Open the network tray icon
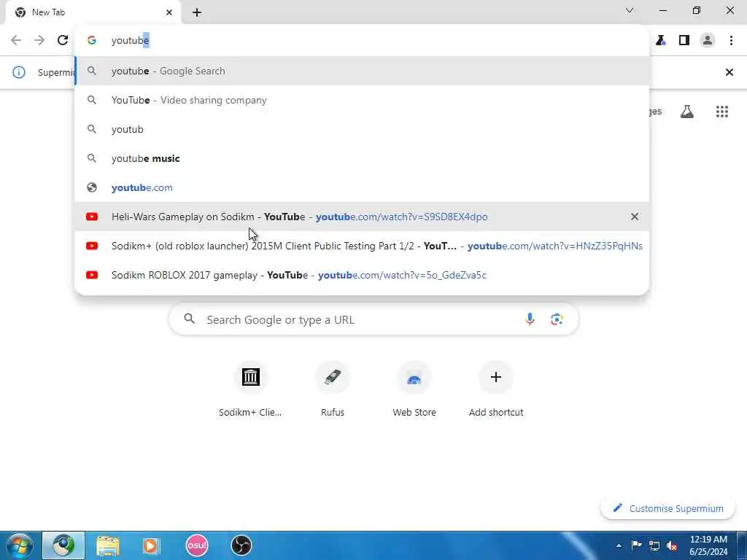The width and height of the screenshot is (747, 560). tap(654, 545)
